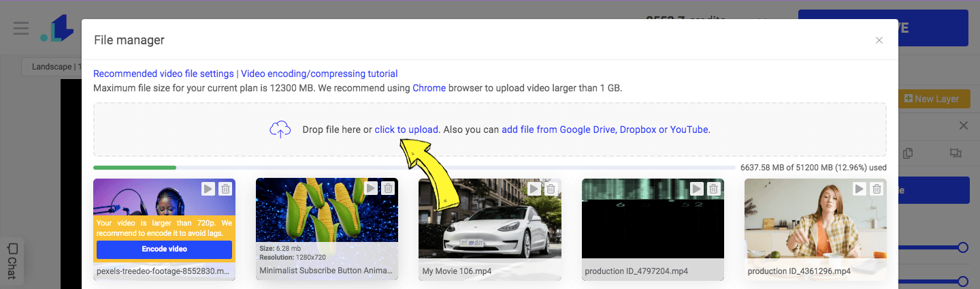Click the duplicate layer icon at right
Image resolution: width=980 pixels, height=289 pixels.
point(908,153)
